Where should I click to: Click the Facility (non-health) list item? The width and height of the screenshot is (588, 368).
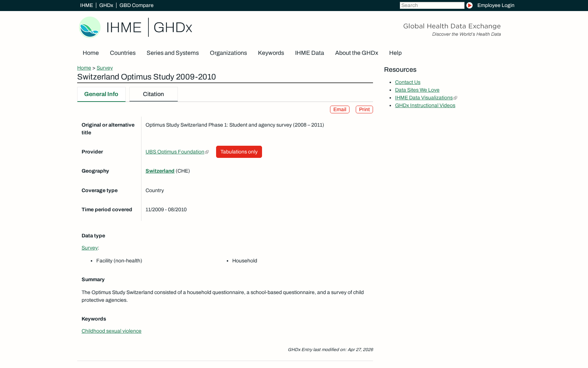119,261
